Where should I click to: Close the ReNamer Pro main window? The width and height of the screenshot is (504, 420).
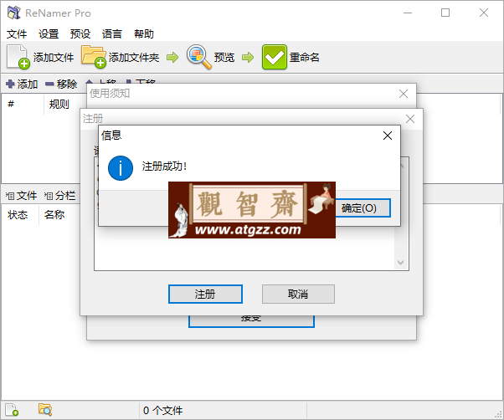[484, 13]
